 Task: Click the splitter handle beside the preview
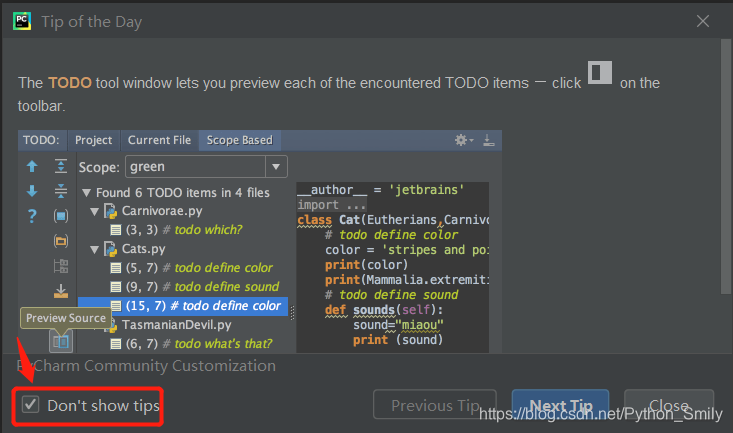tap(293, 312)
